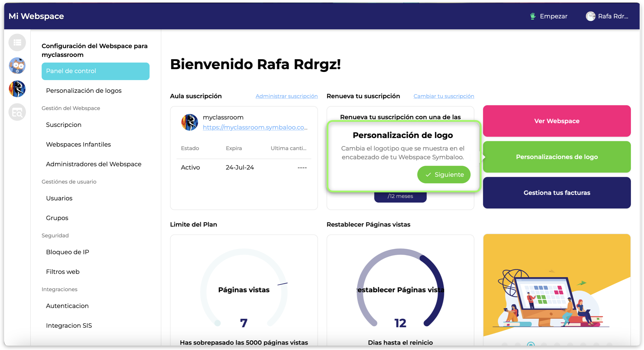Click the Expira column header

point(234,148)
